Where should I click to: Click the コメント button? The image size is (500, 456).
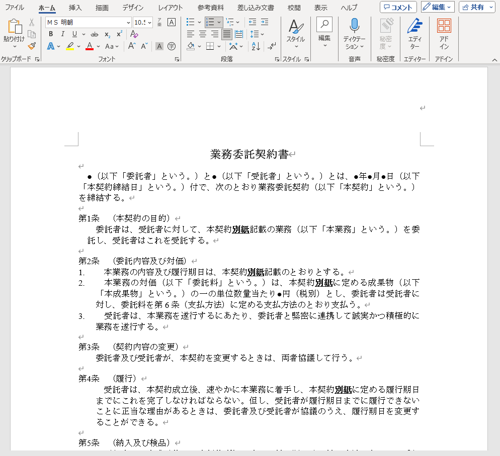[x=398, y=7]
